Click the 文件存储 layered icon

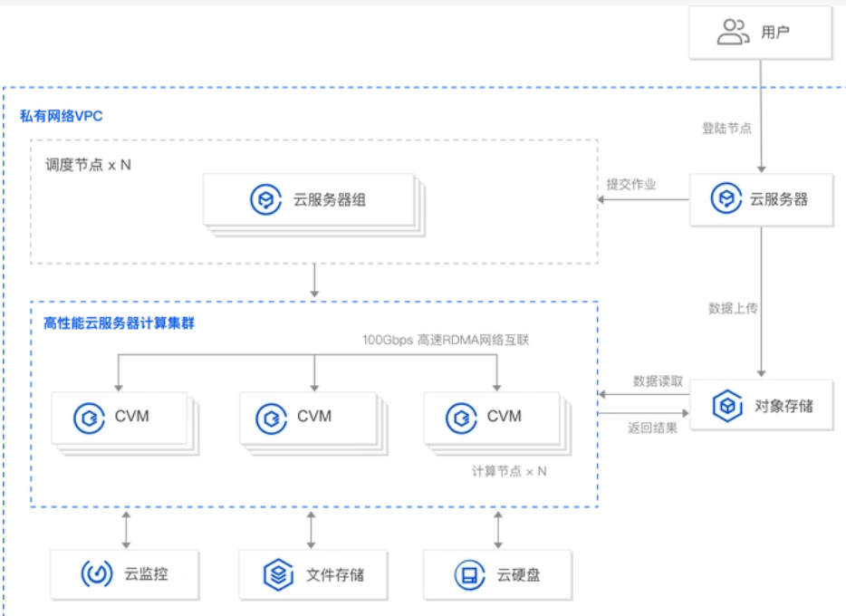[x=278, y=574]
